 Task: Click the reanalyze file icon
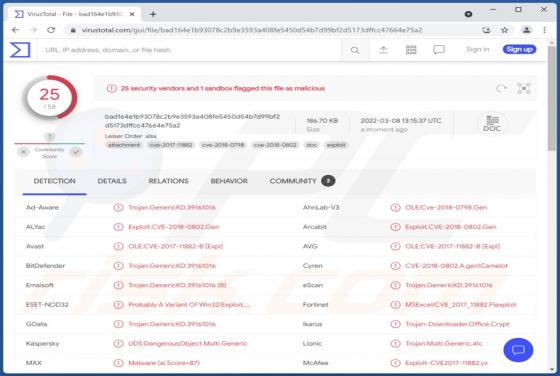tap(501, 88)
